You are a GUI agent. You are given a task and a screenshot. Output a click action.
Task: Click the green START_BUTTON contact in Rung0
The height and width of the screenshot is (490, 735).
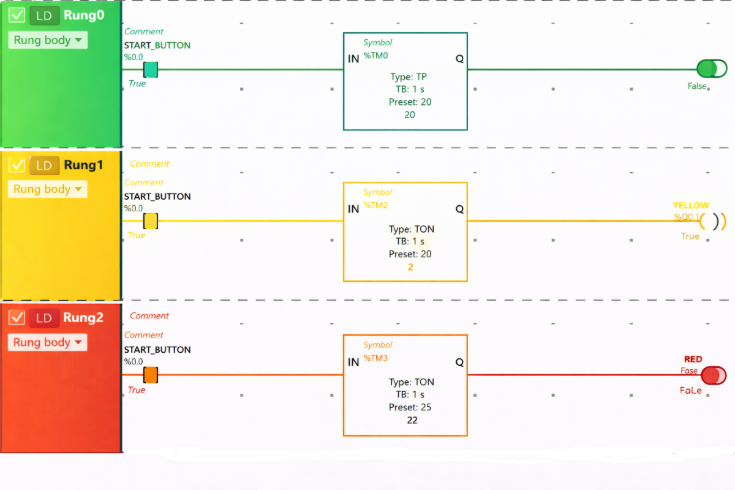tap(151, 69)
